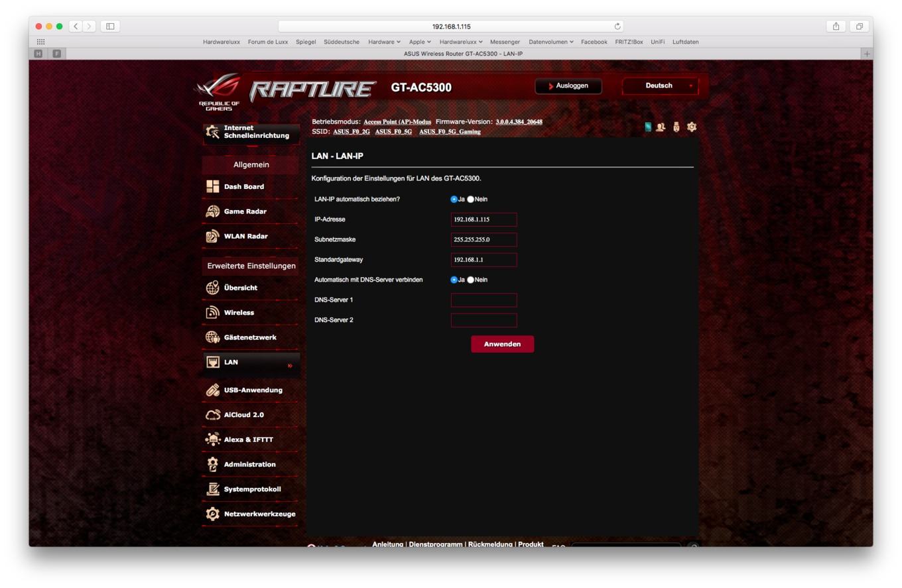Viewport: 902px width, 588px height.
Task: Open Wireless settings
Action: pos(251,313)
